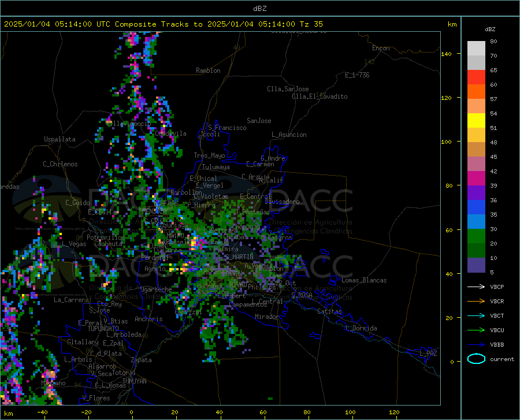This screenshot has width=520, height=420.
Task: Click the 'current' legend label
Action: coord(502,359)
